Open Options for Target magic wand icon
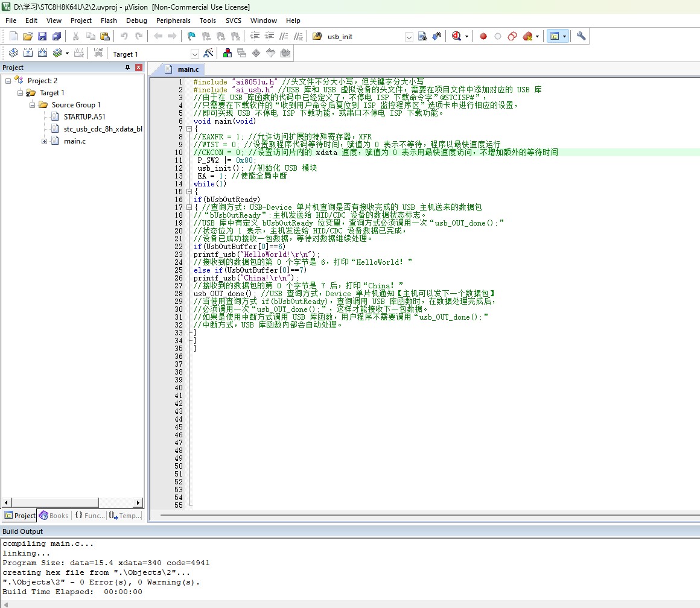 [208, 53]
